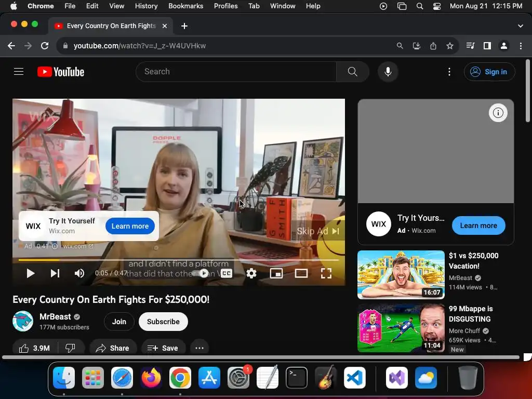
Task: Open MrBeast channel name link
Action: (55, 316)
